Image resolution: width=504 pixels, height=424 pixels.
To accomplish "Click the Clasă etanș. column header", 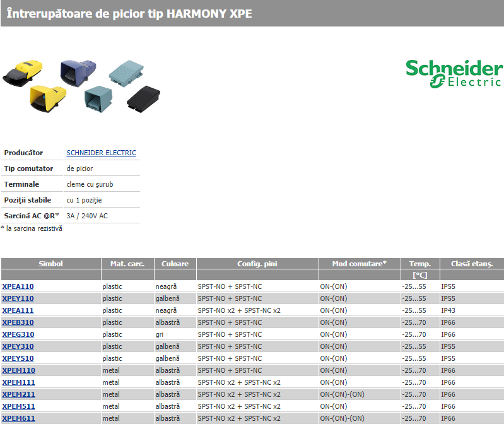I will (472, 264).
